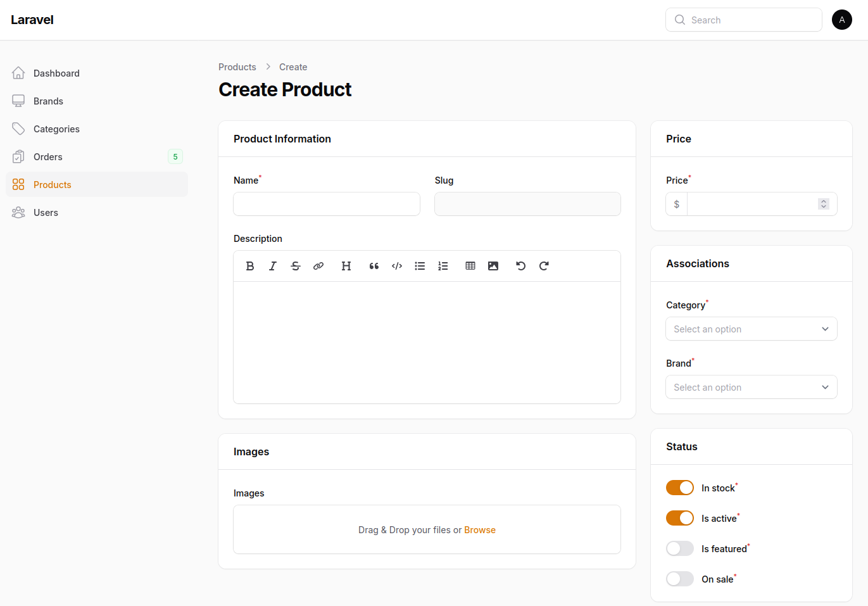
Task: Insert a table into the description
Action: pos(470,266)
